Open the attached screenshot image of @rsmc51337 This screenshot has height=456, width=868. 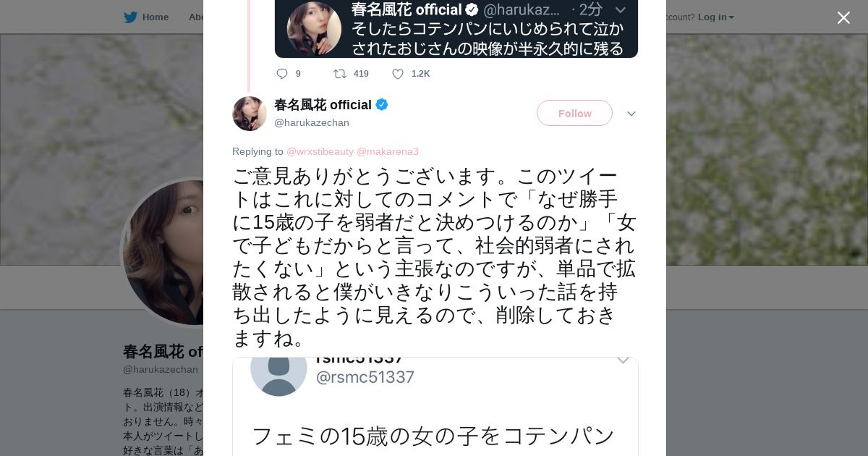(435, 413)
